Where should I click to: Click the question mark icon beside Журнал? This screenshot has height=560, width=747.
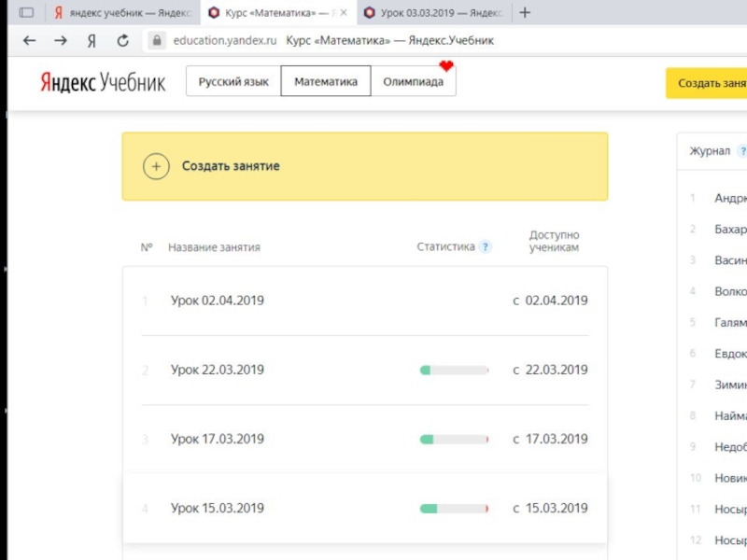point(741,151)
